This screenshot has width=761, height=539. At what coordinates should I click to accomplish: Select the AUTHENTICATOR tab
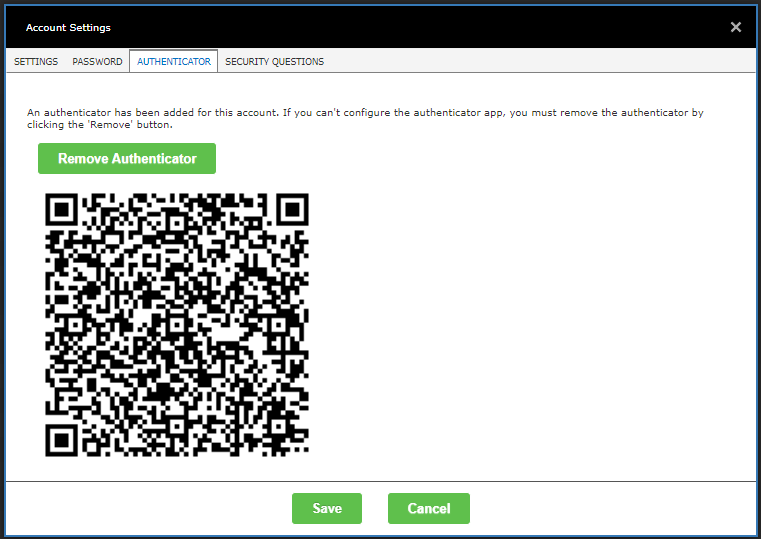[174, 62]
